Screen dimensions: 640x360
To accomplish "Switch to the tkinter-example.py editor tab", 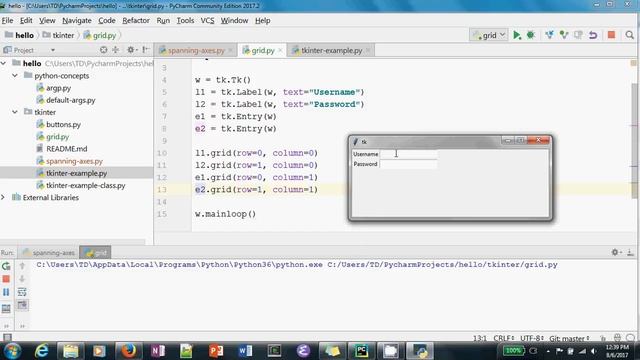I will point(331,50).
